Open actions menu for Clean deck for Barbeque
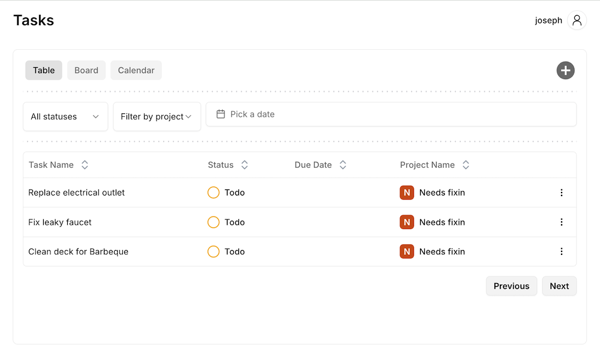 click(x=562, y=252)
